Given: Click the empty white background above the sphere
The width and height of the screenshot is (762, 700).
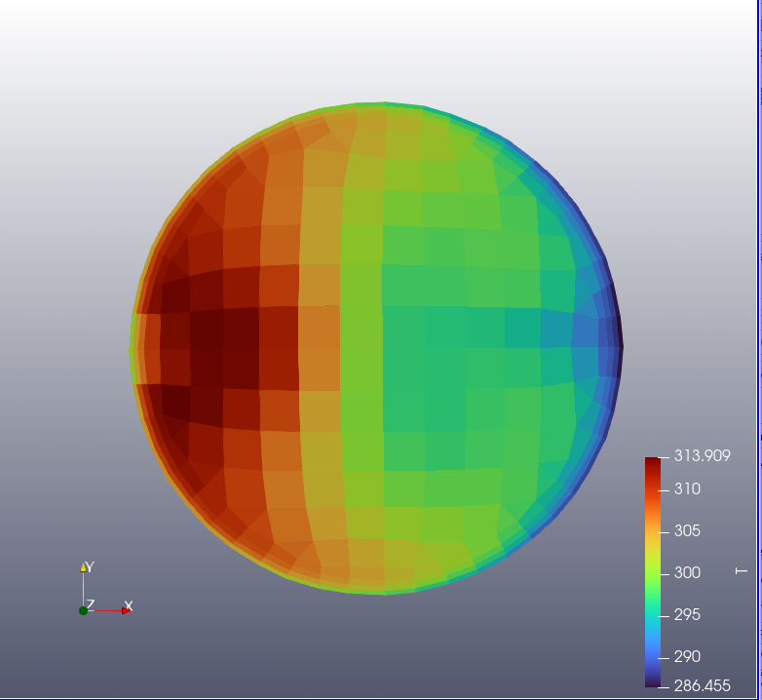Looking at the screenshot, I should point(380,49).
